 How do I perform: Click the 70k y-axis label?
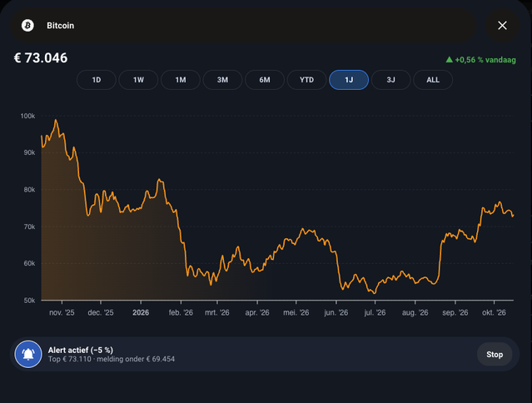tap(29, 226)
